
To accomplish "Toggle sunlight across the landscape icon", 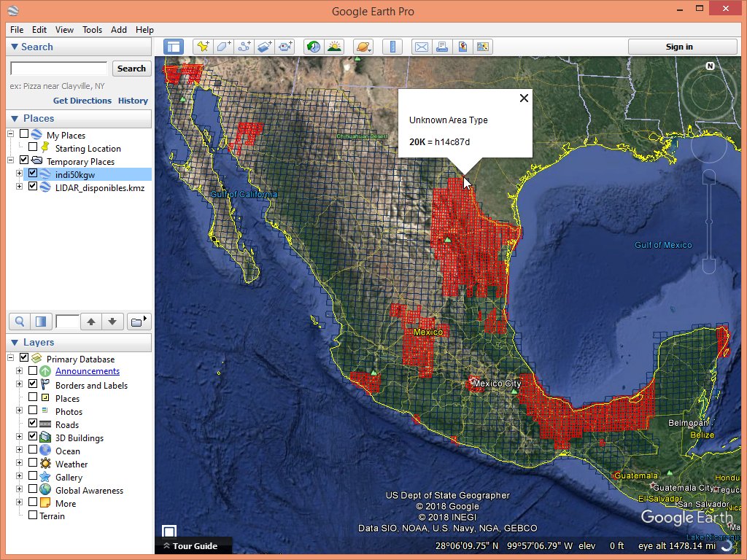I will point(334,47).
